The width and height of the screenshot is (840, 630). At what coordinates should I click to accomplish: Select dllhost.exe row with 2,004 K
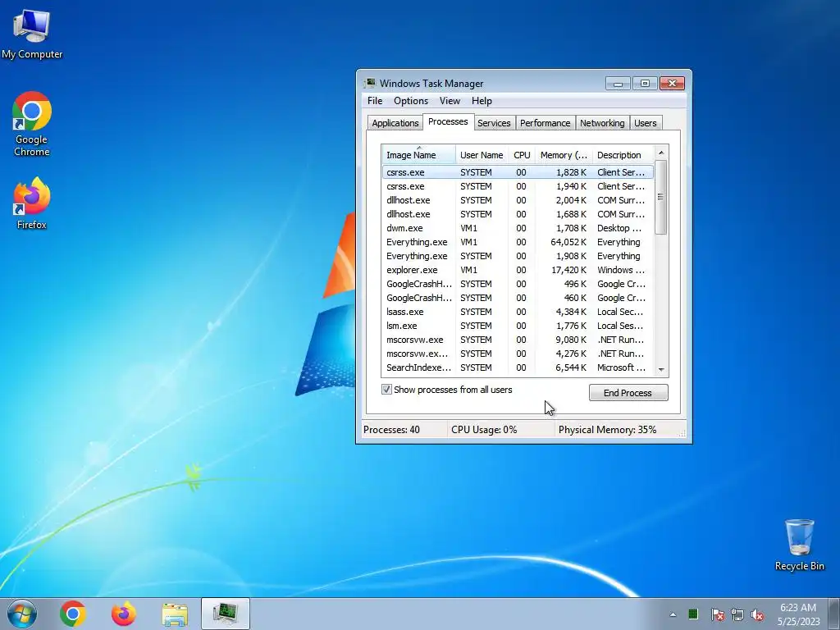(518, 200)
